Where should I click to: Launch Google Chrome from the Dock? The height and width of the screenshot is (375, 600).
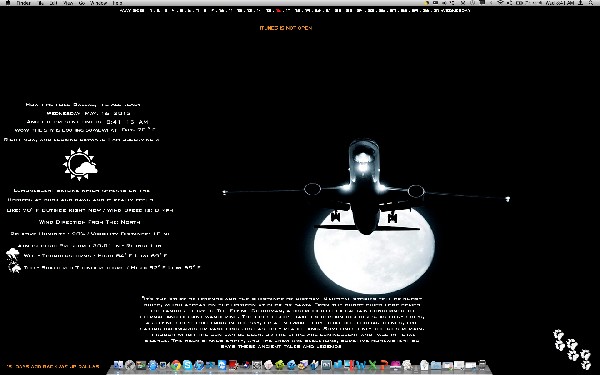coord(176,365)
